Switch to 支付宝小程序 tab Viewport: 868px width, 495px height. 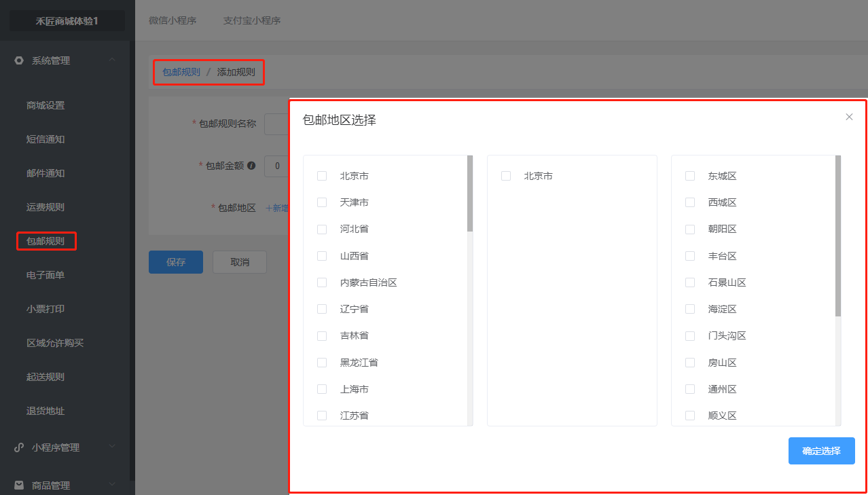(x=252, y=20)
